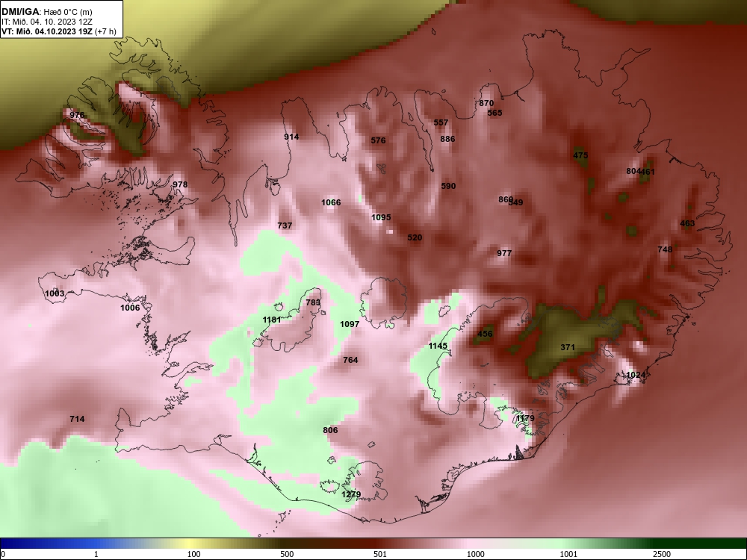Click the 590 height label
The height and width of the screenshot is (560, 747).
point(449,186)
